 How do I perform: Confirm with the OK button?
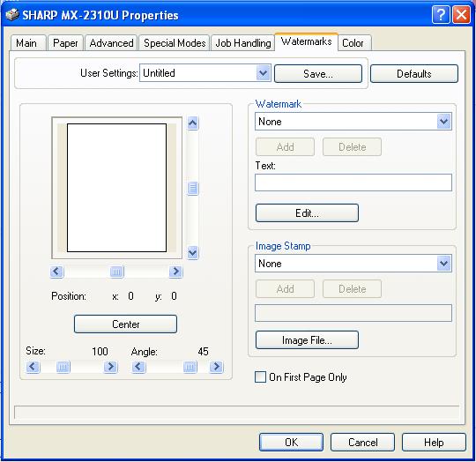point(292,443)
